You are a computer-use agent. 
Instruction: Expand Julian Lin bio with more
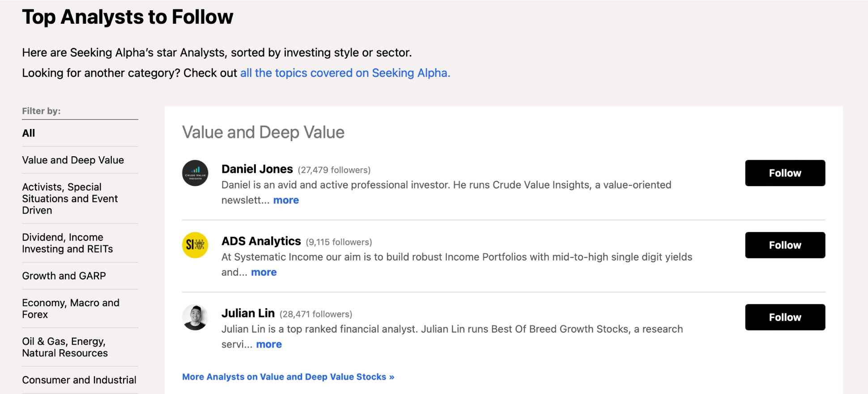tap(269, 344)
